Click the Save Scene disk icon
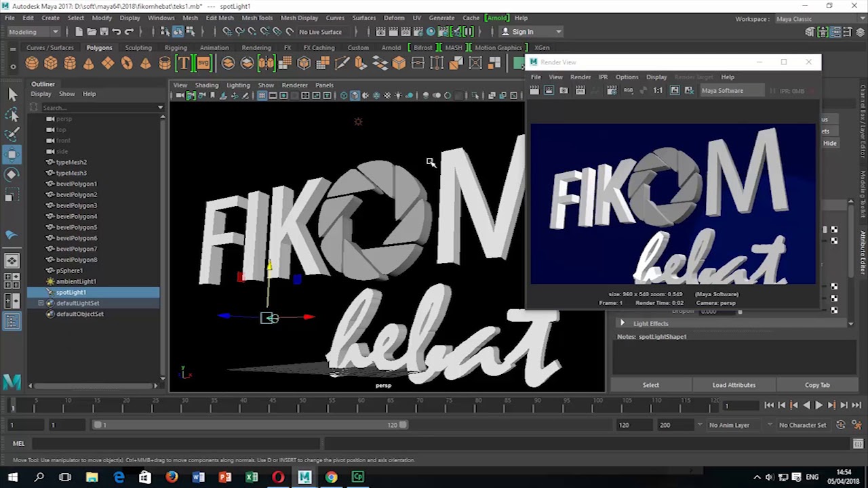The image size is (868, 488). [x=104, y=32]
